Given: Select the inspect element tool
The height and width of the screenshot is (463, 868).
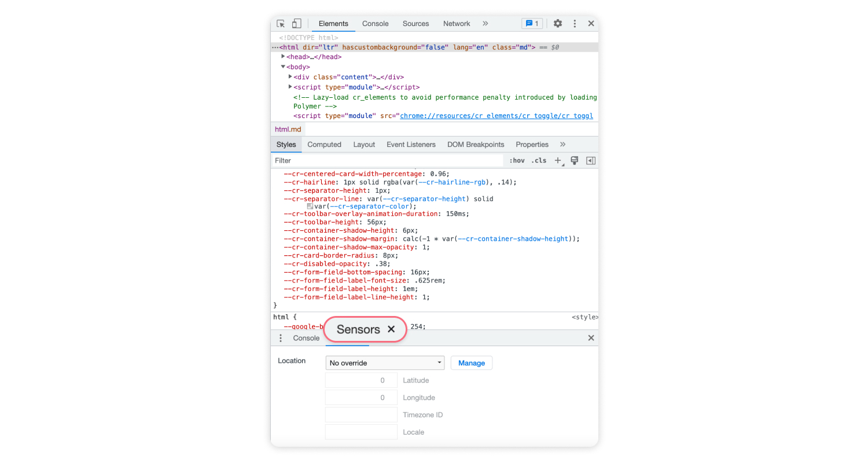Looking at the screenshot, I should [280, 23].
